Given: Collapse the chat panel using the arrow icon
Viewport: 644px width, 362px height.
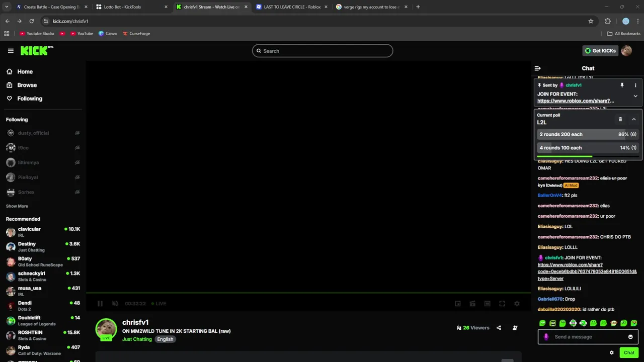Looking at the screenshot, I should coord(537,68).
